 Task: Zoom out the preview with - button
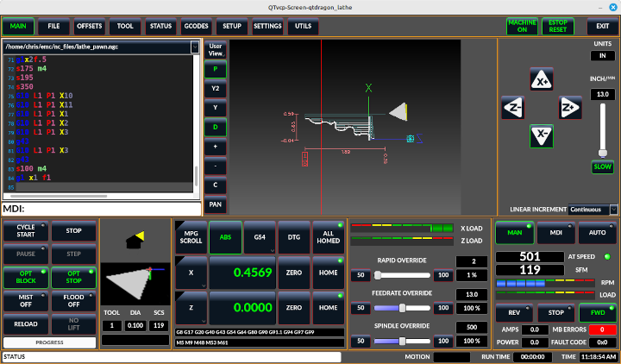tap(215, 166)
